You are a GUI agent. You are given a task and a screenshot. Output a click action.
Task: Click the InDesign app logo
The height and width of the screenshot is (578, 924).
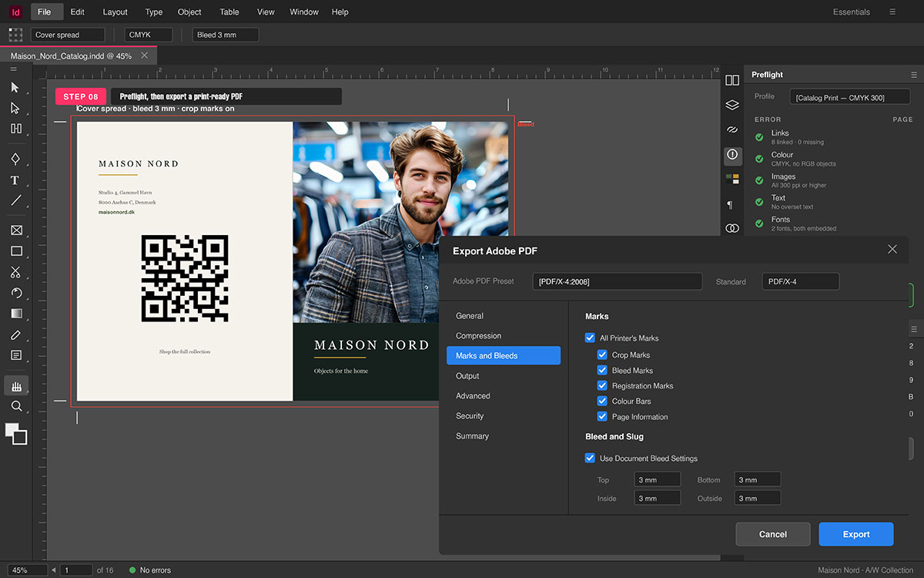15,12
